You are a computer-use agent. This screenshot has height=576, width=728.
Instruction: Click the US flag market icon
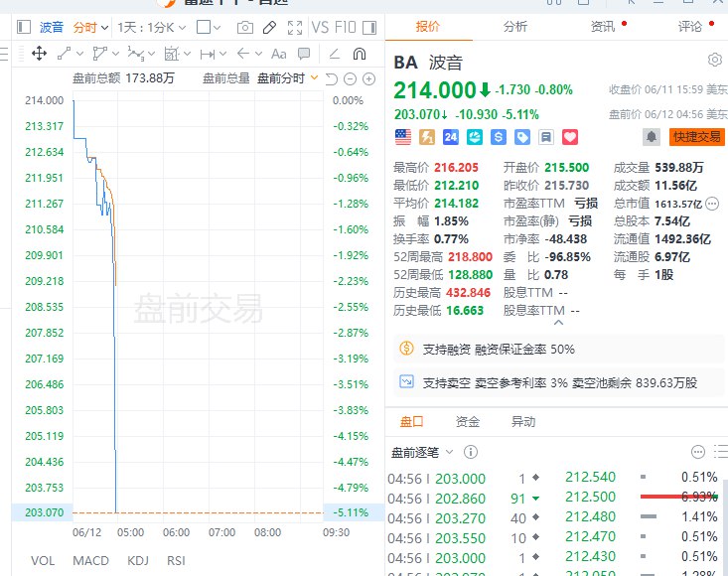[403, 137]
